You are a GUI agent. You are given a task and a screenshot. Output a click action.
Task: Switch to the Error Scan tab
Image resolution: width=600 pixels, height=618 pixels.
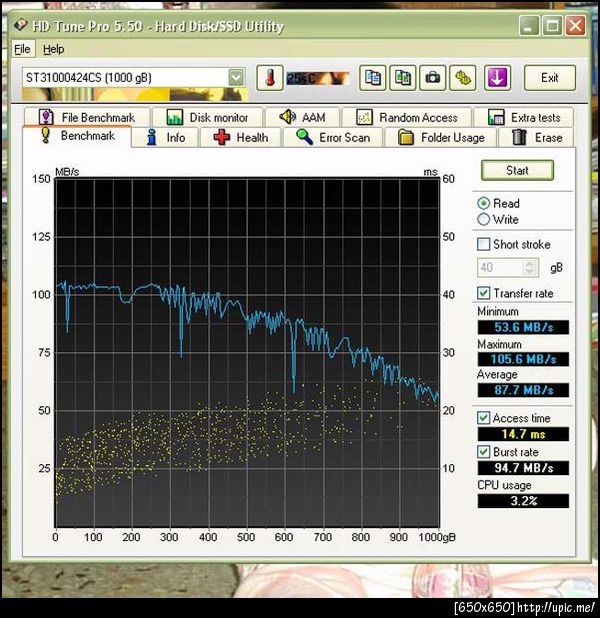(x=333, y=138)
